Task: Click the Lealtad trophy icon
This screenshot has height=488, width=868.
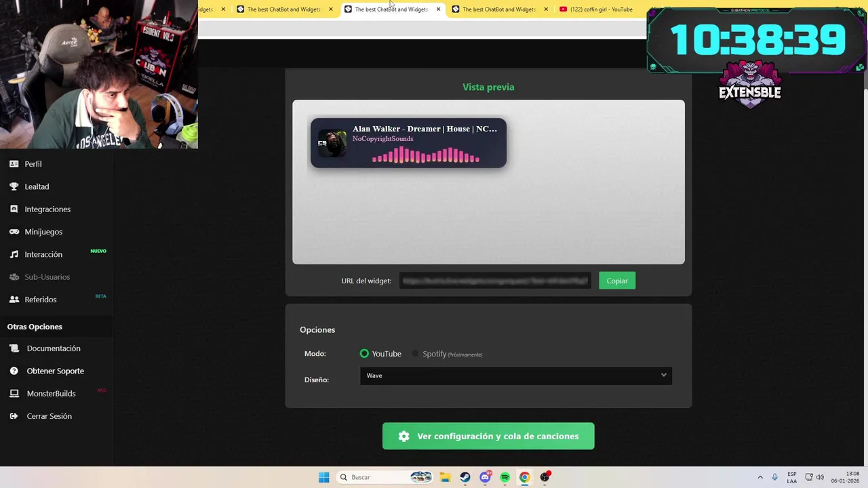Action: click(x=14, y=186)
